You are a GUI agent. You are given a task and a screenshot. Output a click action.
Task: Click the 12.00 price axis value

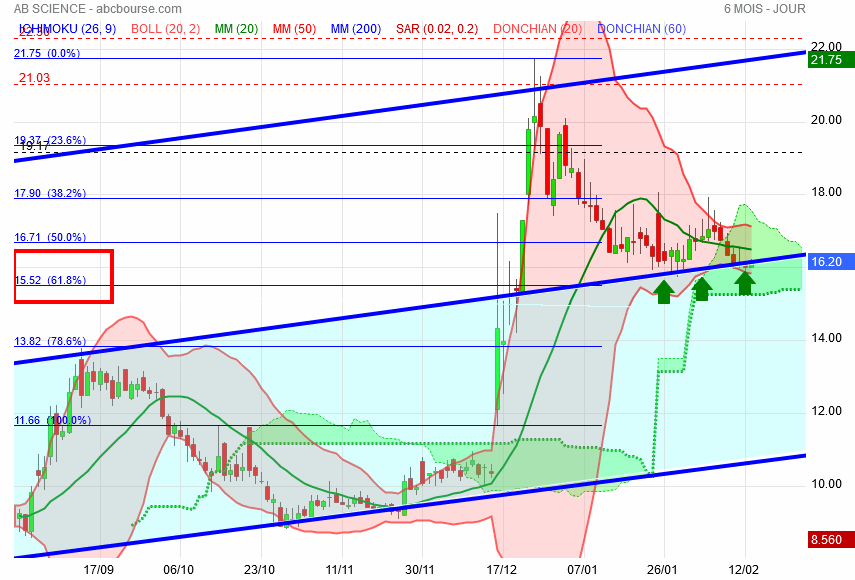click(x=826, y=411)
